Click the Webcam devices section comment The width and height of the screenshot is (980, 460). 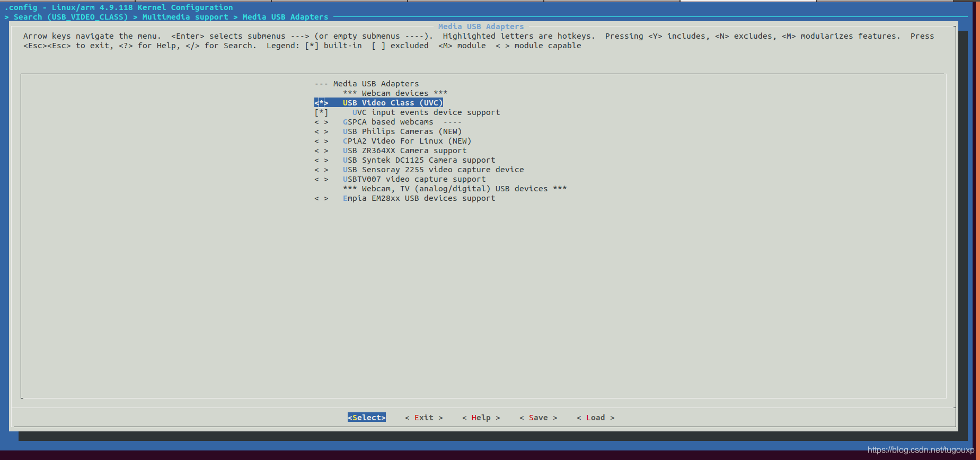point(395,93)
